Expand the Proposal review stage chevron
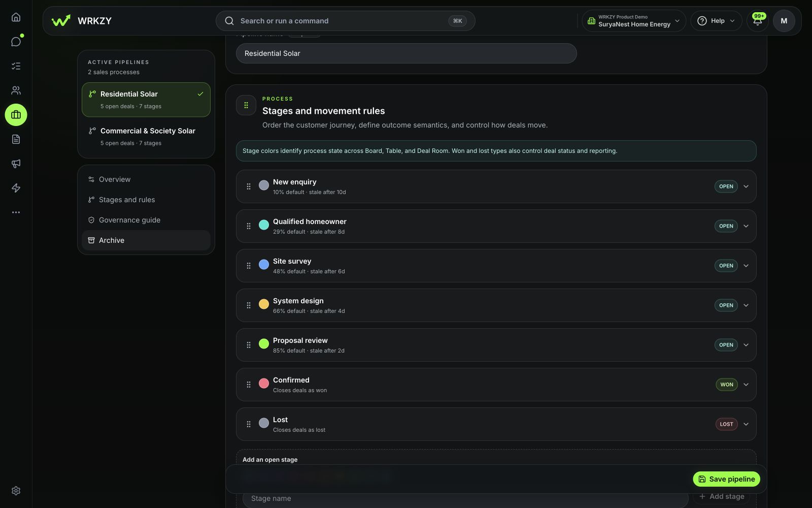Image resolution: width=812 pixels, height=508 pixels. click(746, 345)
